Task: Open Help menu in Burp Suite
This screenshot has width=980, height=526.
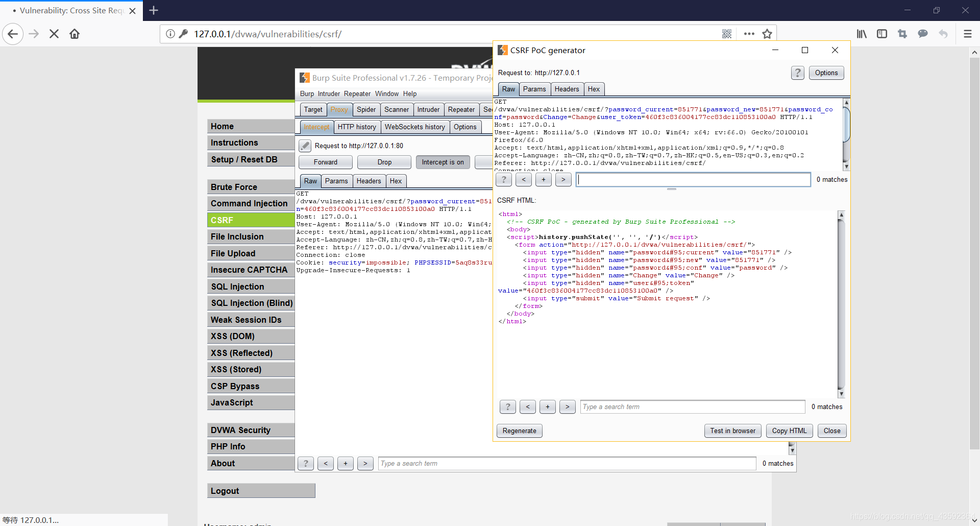Action: coord(410,94)
